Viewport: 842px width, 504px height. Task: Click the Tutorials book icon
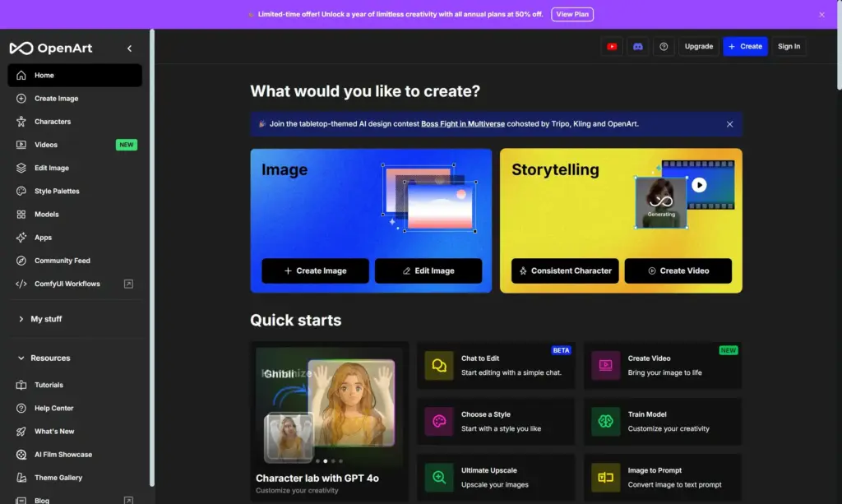21,385
